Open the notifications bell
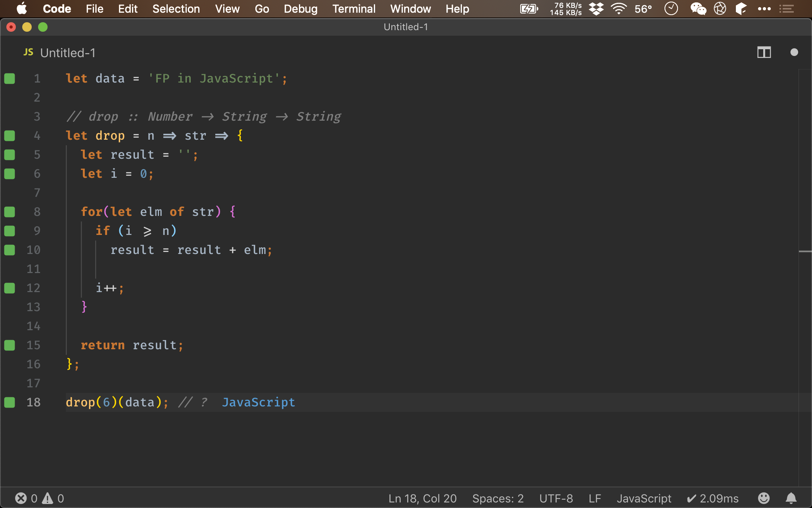The image size is (812, 508). [x=791, y=498]
